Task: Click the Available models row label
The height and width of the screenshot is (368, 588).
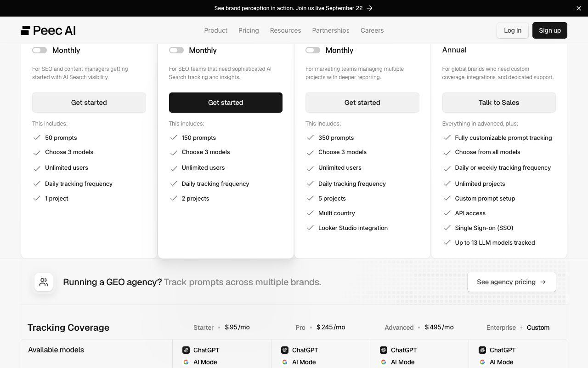Action: 56,350
